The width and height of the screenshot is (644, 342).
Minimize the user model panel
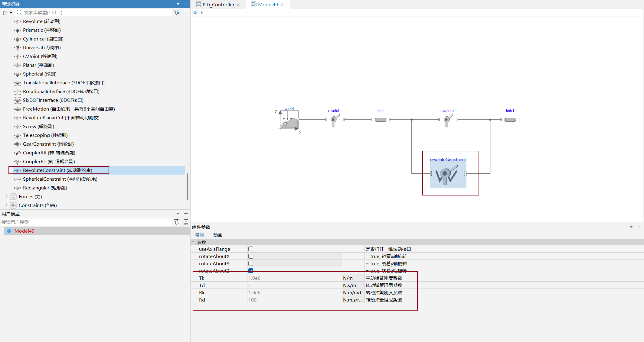[x=186, y=214]
